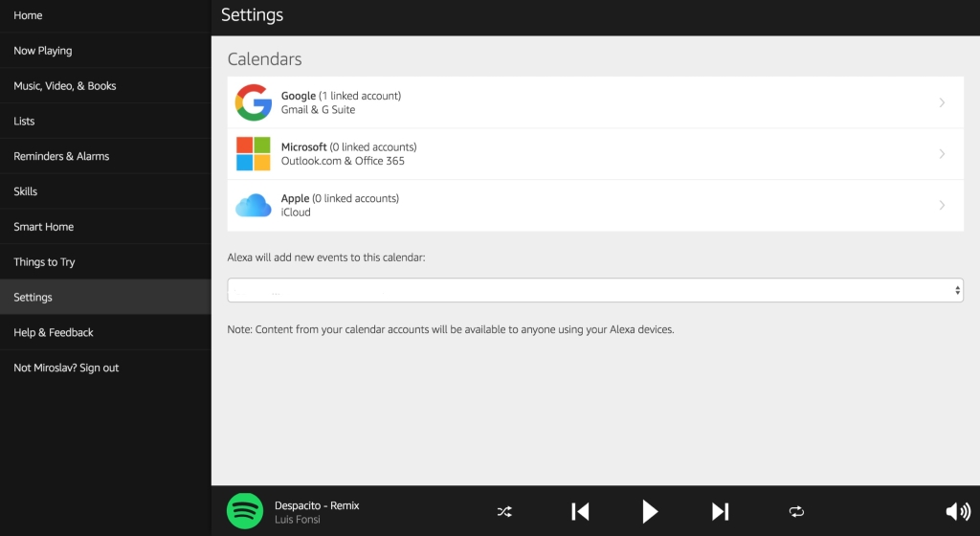The image size is (980, 536).
Task: Click Not Miroslav? Sign out link
Action: point(66,368)
